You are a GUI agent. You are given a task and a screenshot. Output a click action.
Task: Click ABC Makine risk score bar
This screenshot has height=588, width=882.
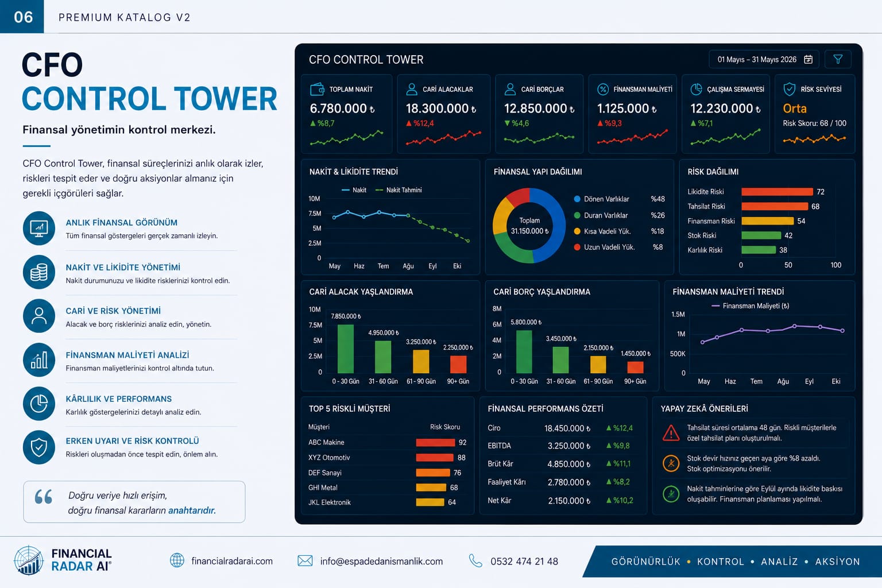click(435, 443)
